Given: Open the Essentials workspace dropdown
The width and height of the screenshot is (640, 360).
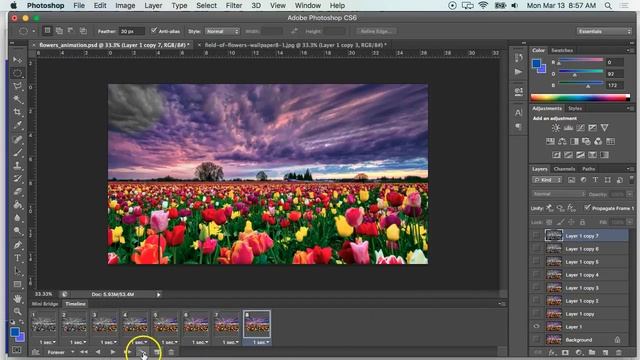Looking at the screenshot, I should coord(604,31).
